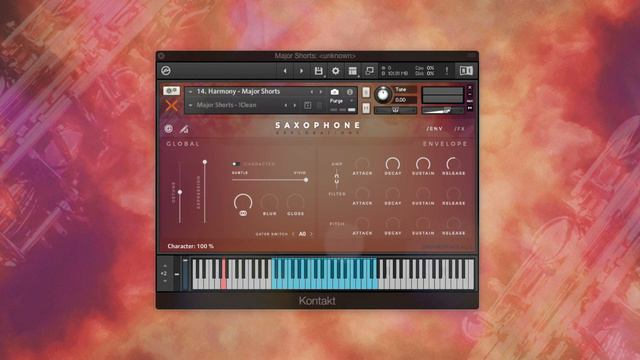
Task: Click the stereo width knob left of Blur
Action: pyautogui.click(x=243, y=202)
